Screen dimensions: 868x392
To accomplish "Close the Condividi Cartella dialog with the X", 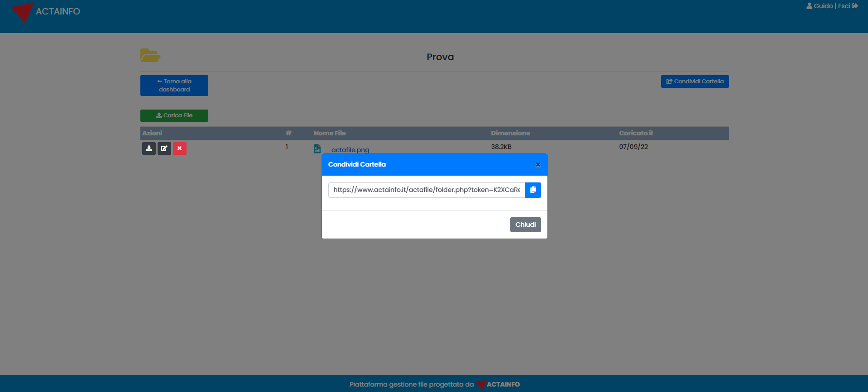I will point(538,165).
